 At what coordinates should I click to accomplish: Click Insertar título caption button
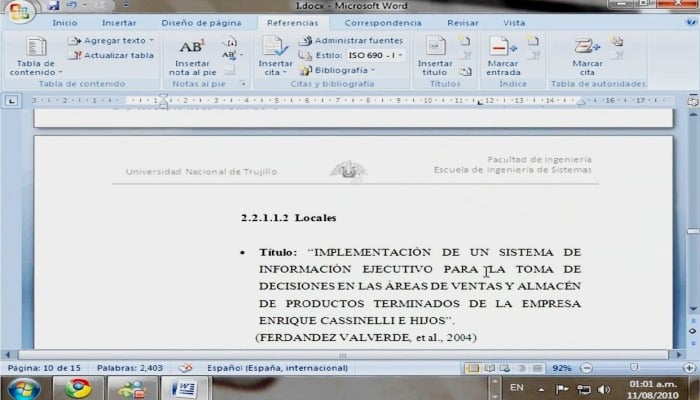click(x=435, y=56)
